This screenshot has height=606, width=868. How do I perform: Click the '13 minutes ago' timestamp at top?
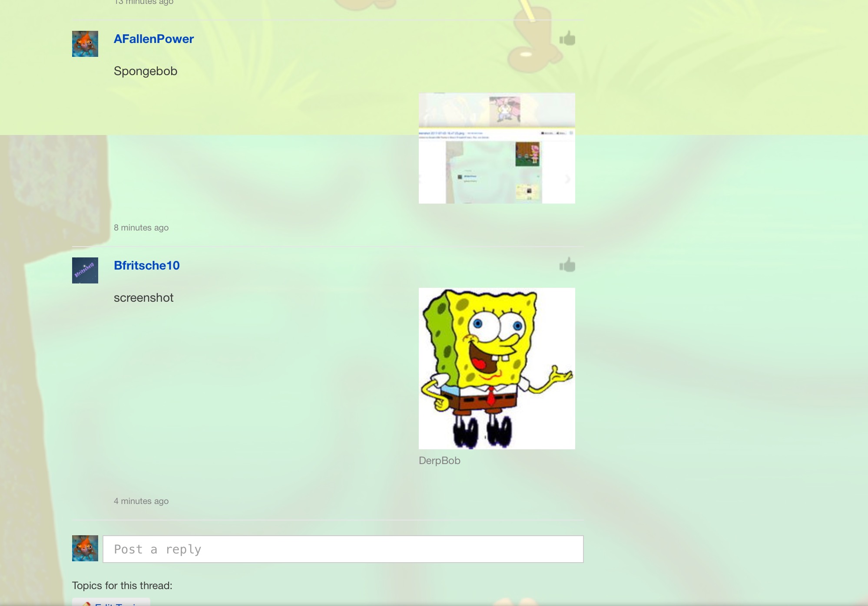144,2
